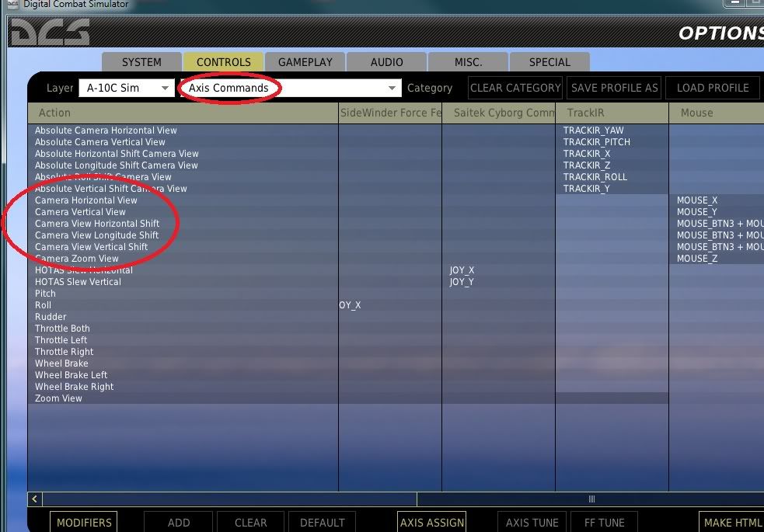Open the MODIFIERS dialog button
764x532 pixels.
tap(84, 523)
